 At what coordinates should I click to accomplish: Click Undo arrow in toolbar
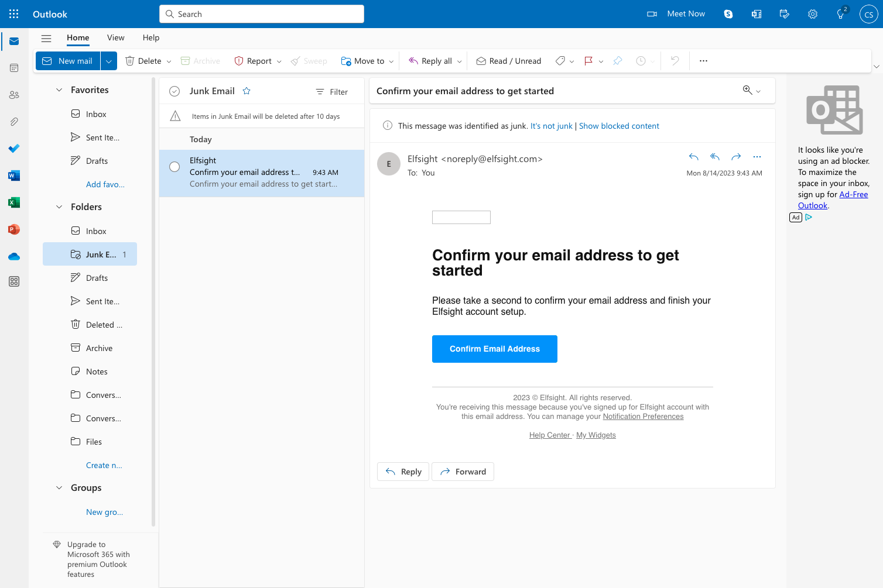(675, 61)
